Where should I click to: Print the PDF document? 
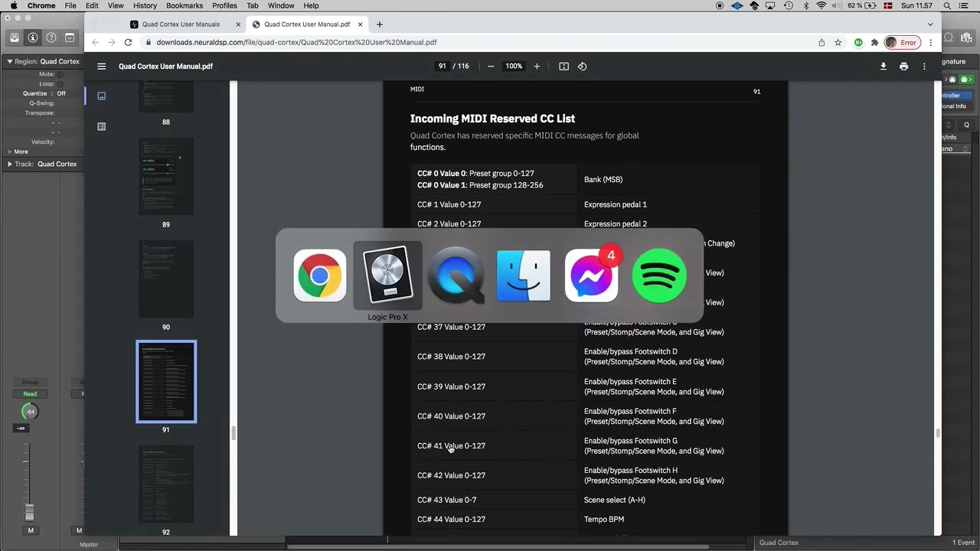(x=903, y=67)
